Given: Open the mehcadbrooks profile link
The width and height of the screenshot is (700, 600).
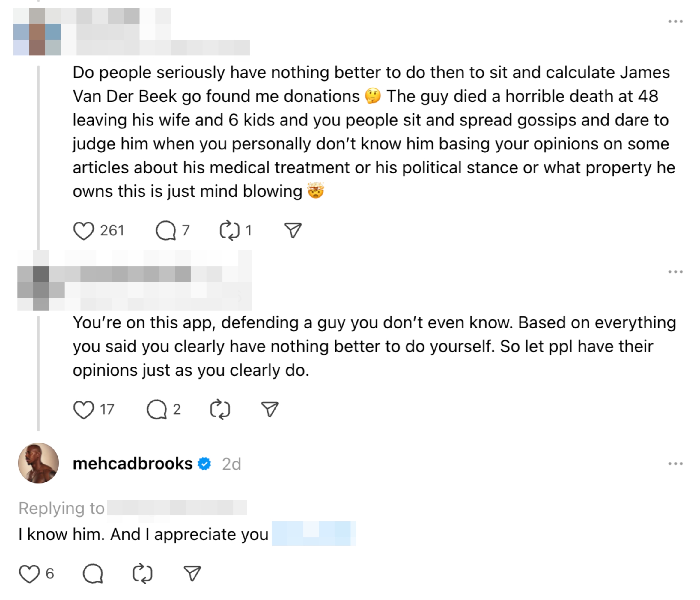Looking at the screenshot, I should click(x=133, y=464).
